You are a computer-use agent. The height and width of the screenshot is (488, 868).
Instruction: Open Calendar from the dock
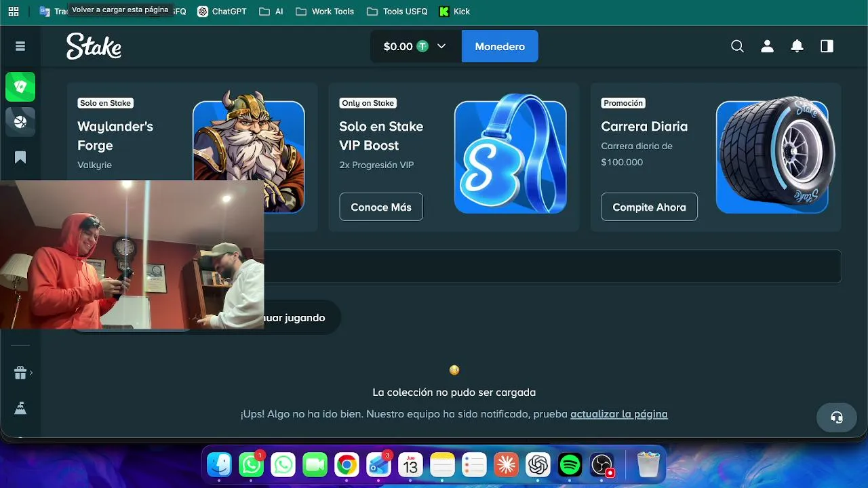click(410, 465)
